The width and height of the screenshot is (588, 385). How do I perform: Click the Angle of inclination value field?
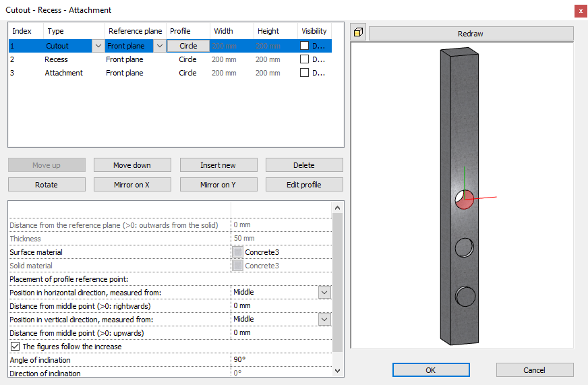coord(281,360)
